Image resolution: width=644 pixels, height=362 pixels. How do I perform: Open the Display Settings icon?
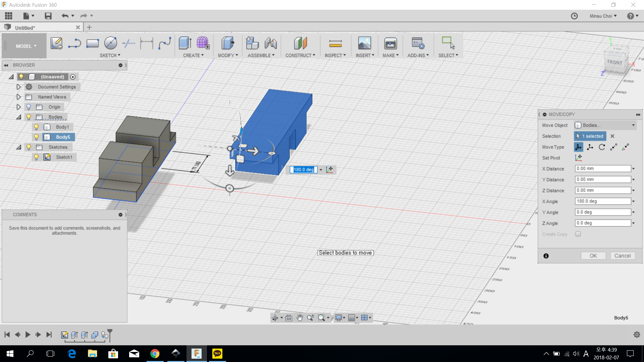339,318
